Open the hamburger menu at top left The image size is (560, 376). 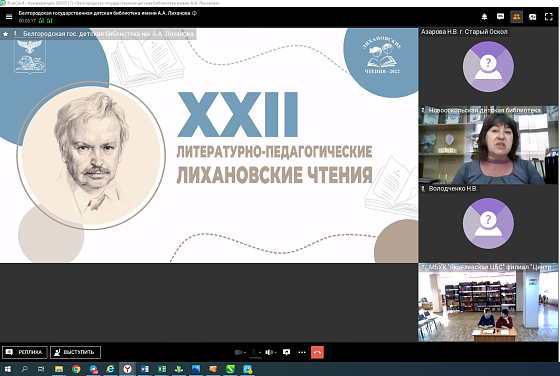pyautogui.click(x=9, y=16)
